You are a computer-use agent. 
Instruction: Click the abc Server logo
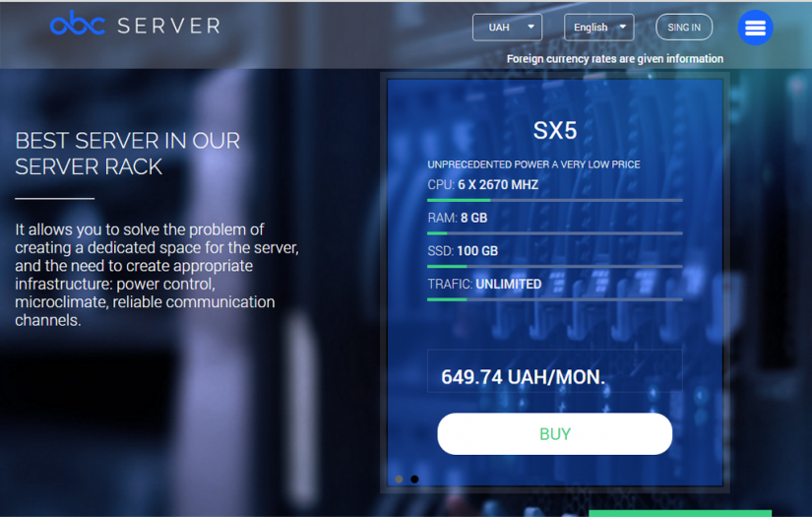[x=135, y=25]
